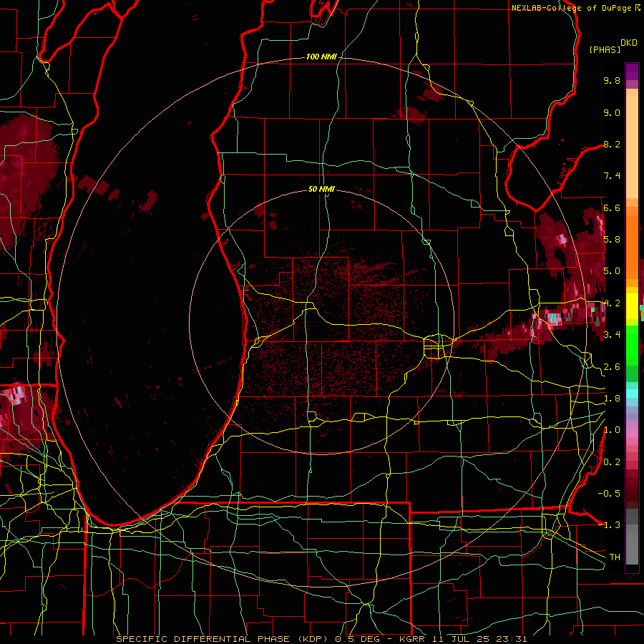The height and width of the screenshot is (644, 644).
Task: Pick the cyan segment of the color bar
Action: coord(632,394)
